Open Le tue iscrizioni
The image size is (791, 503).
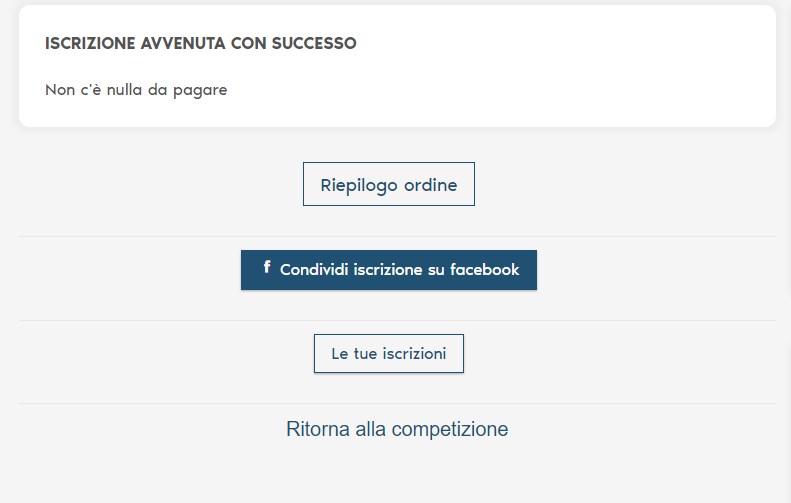(388, 354)
